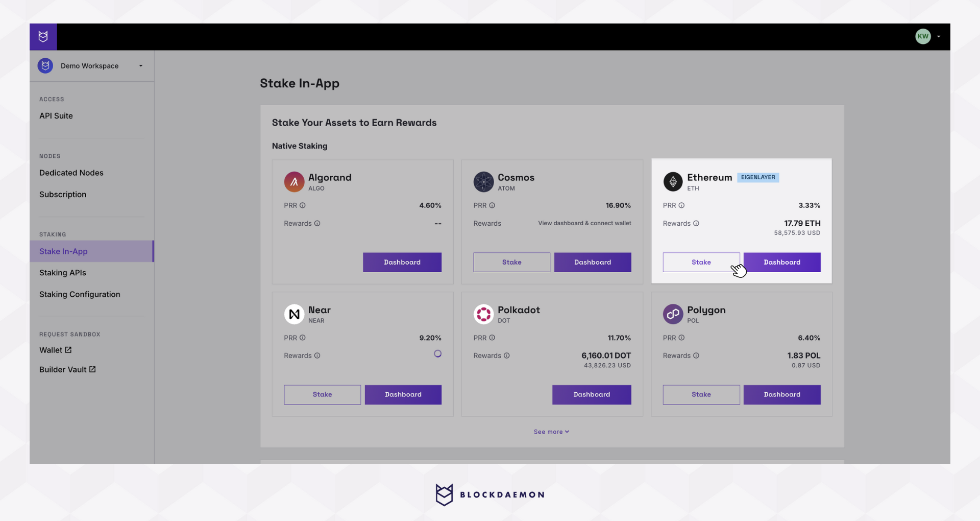980x521 pixels.
Task: Click info icon beside Ethereum Rewards
Action: tap(696, 223)
